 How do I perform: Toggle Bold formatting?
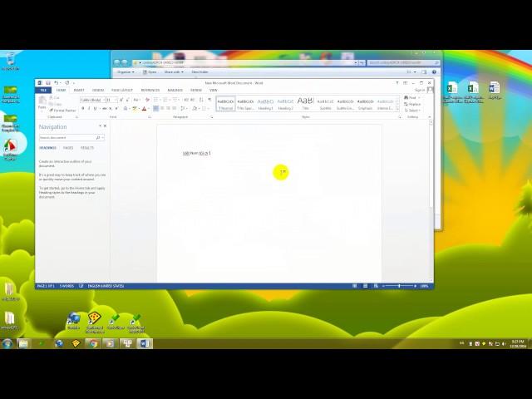coord(83,109)
